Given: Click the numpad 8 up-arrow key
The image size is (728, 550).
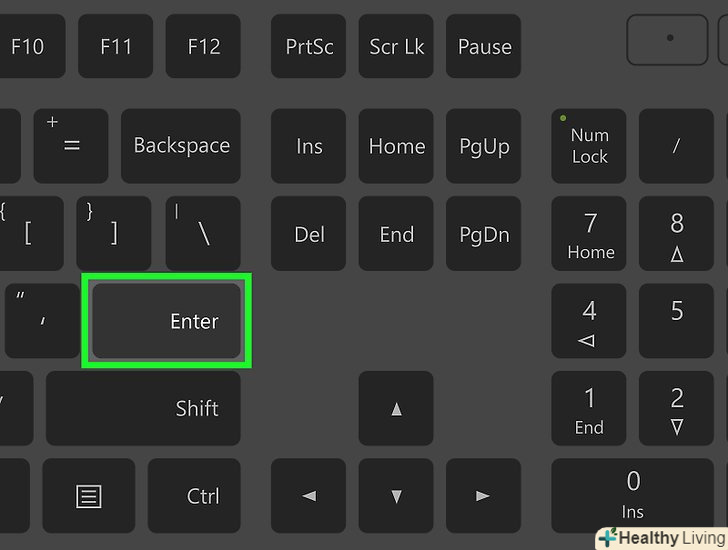Looking at the screenshot, I should [676, 233].
